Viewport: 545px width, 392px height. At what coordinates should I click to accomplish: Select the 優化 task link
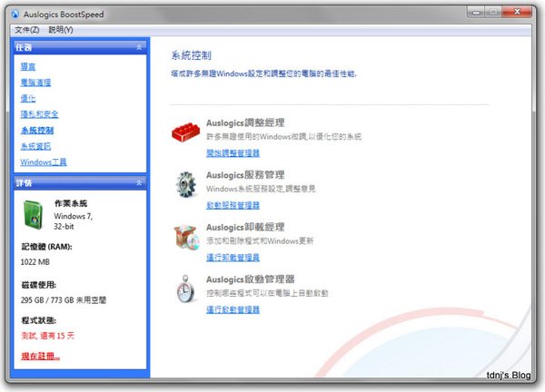pos(28,98)
